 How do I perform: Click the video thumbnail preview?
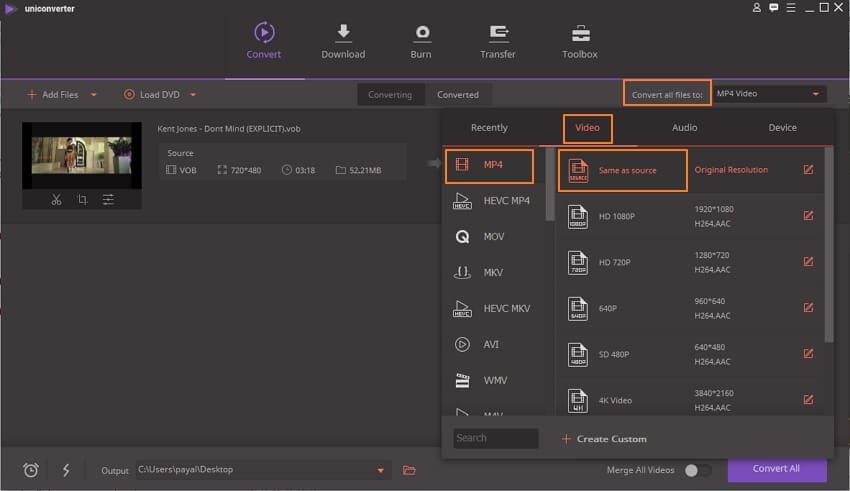point(82,156)
